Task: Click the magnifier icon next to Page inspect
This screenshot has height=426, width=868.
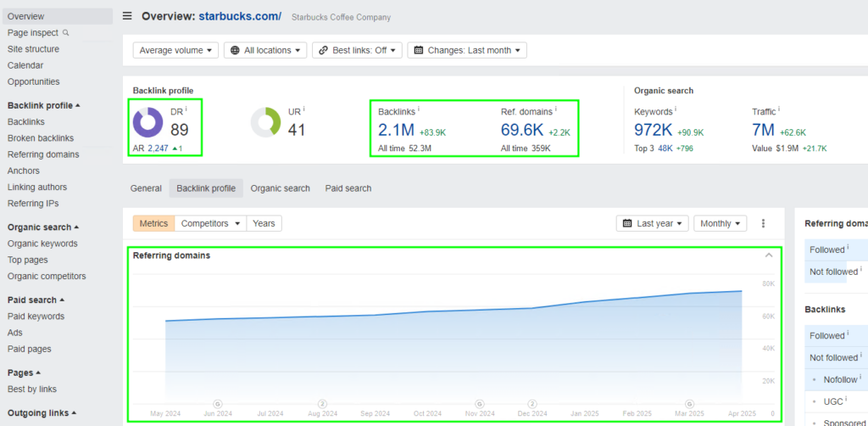Action: (x=66, y=33)
